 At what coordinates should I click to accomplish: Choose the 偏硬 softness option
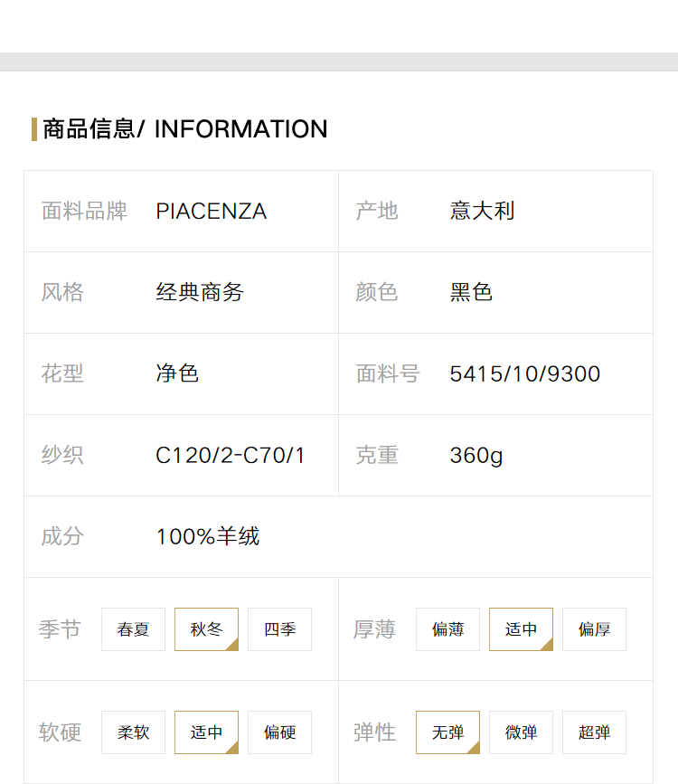279,732
